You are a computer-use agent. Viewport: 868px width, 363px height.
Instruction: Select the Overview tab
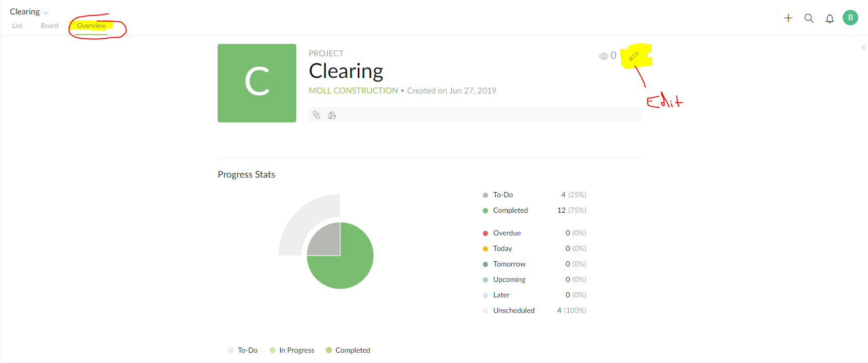point(91,26)
